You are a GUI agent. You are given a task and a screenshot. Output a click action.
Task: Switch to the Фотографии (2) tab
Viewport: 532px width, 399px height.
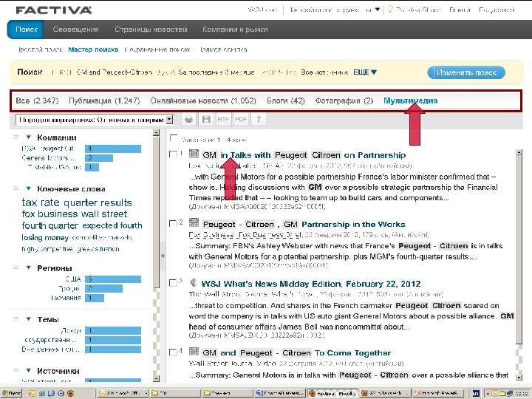click(x=344, y=100)
